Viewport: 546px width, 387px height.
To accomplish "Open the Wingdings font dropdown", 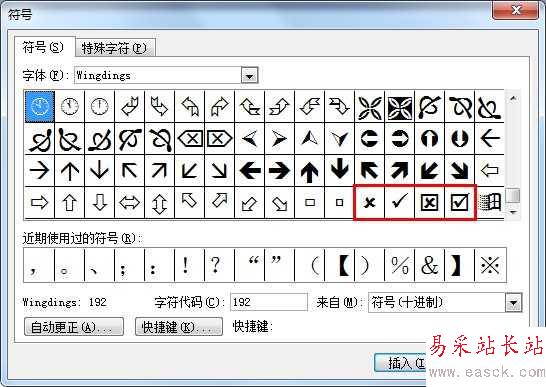I will 249,75.
